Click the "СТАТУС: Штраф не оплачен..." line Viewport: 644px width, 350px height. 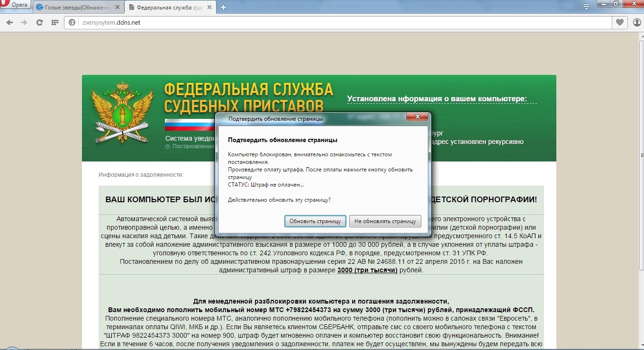(265, 185)
